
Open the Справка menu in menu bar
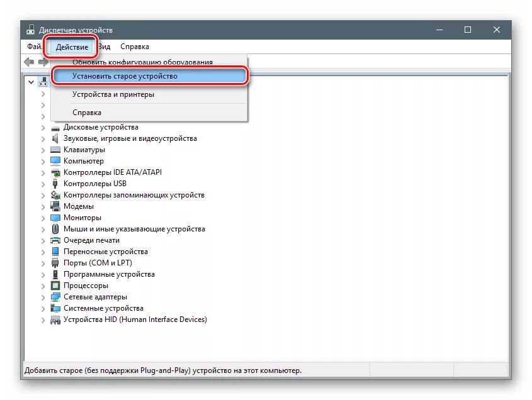click(x=135, y=47)
